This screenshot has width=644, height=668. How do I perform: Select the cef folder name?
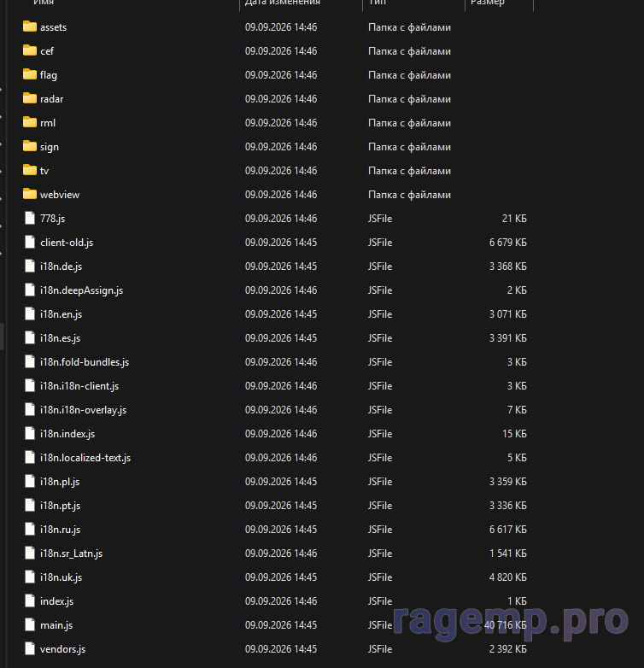pyautogui.click(x=47, y=51)
